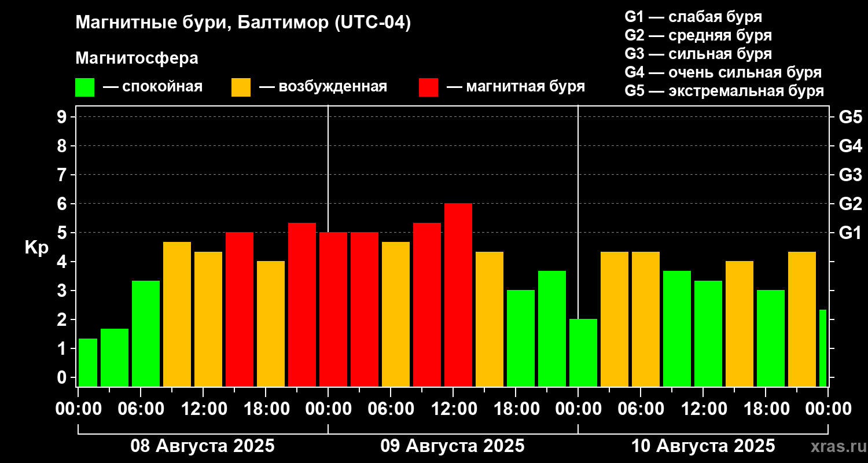This screenshot has height=463, width=868.
Task: Click the red bar at 21:00 on 08 Августа
Action: (302, 304)
